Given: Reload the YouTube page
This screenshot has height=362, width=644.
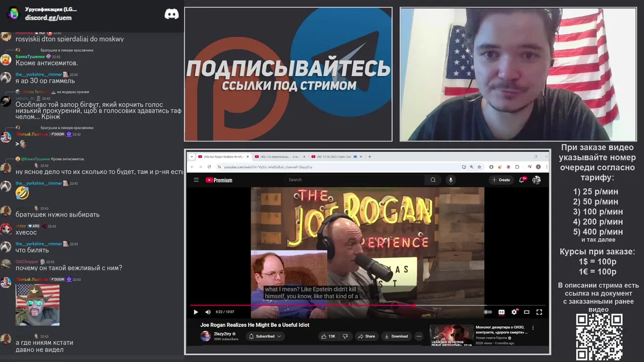Looking at the screenshot, I should (x=210, y=166).
